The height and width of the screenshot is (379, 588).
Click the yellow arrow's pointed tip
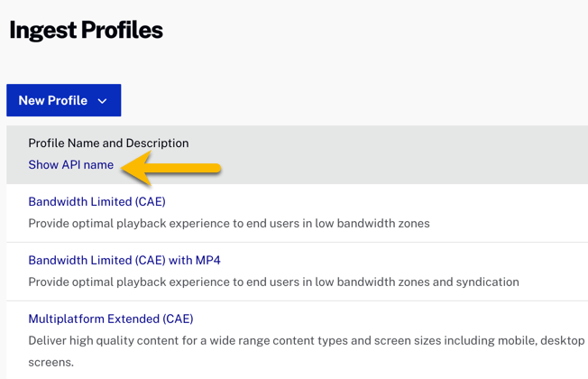coord(125,167)
